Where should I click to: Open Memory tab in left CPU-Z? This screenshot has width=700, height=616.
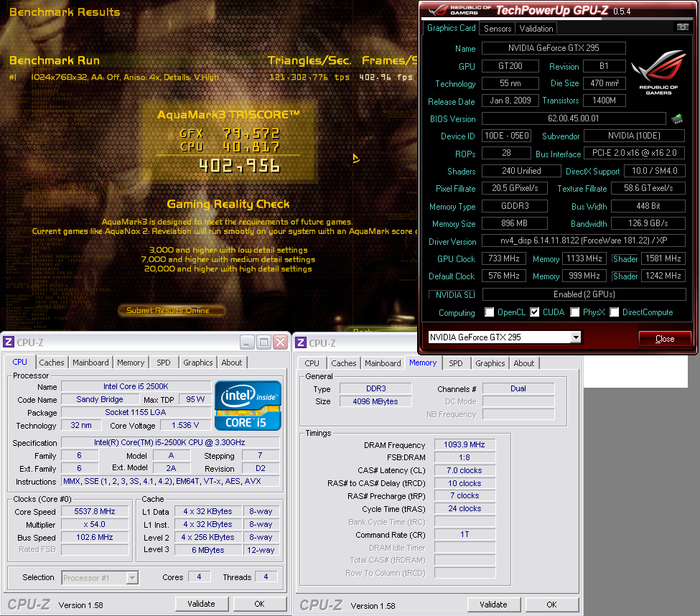[x=131, y=363]
